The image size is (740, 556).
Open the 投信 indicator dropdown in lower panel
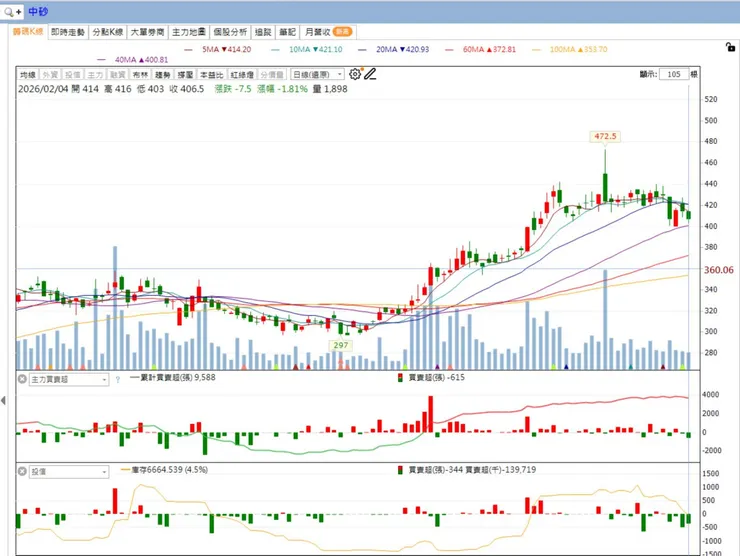click(69, 472)
